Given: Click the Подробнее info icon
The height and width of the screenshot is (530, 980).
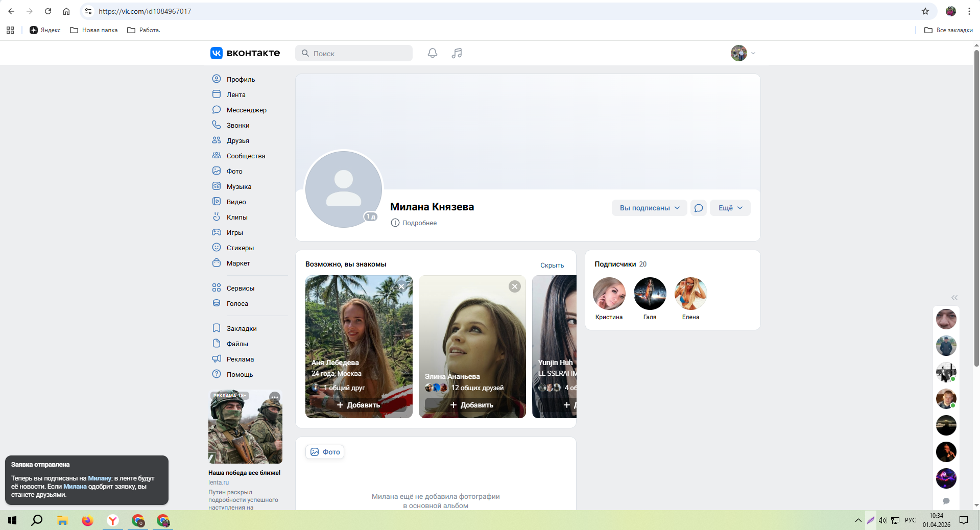Looking at the screenshot, I should [395, 223].
